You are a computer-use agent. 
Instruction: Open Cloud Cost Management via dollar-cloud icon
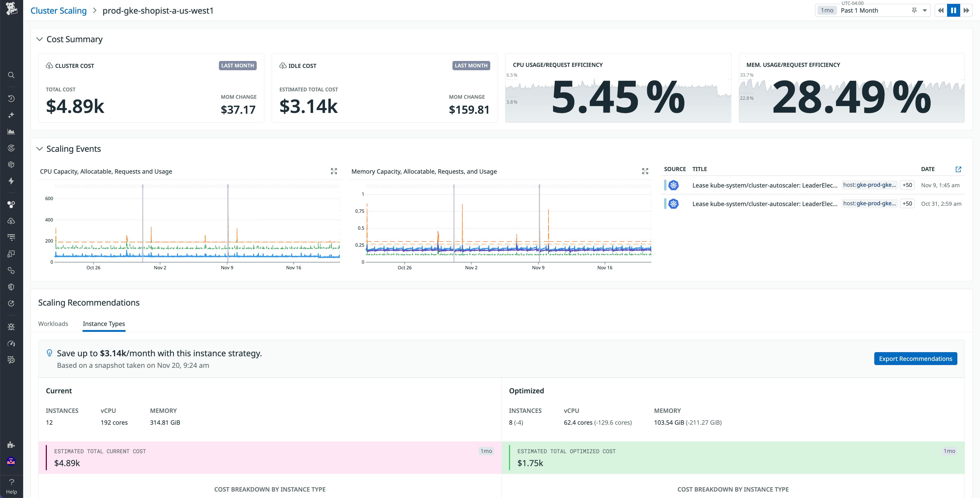(x=11, y=221)
